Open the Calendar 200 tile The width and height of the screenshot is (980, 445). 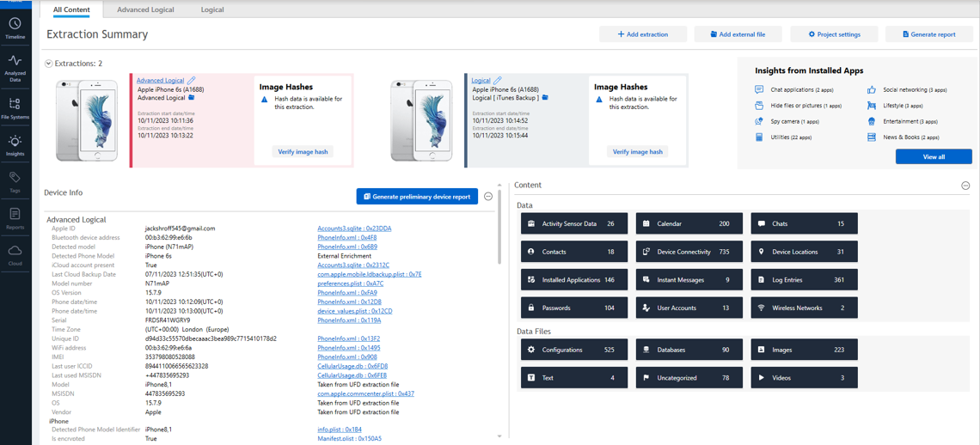(x=689, y=223)
